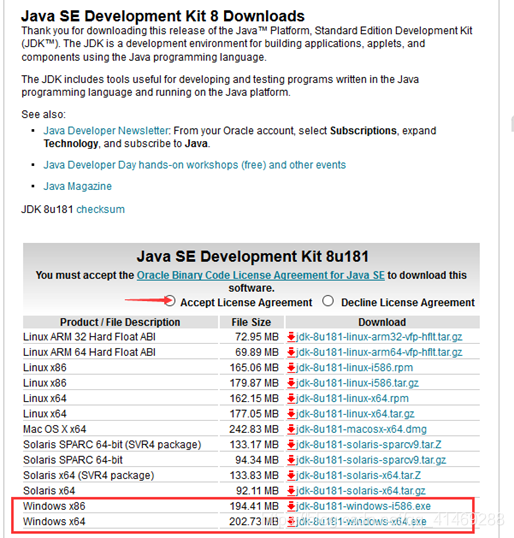514x538 pixels.
Task: Click download arrow icon for macosx-x64.dmg
Action: [x=291, y=429]
